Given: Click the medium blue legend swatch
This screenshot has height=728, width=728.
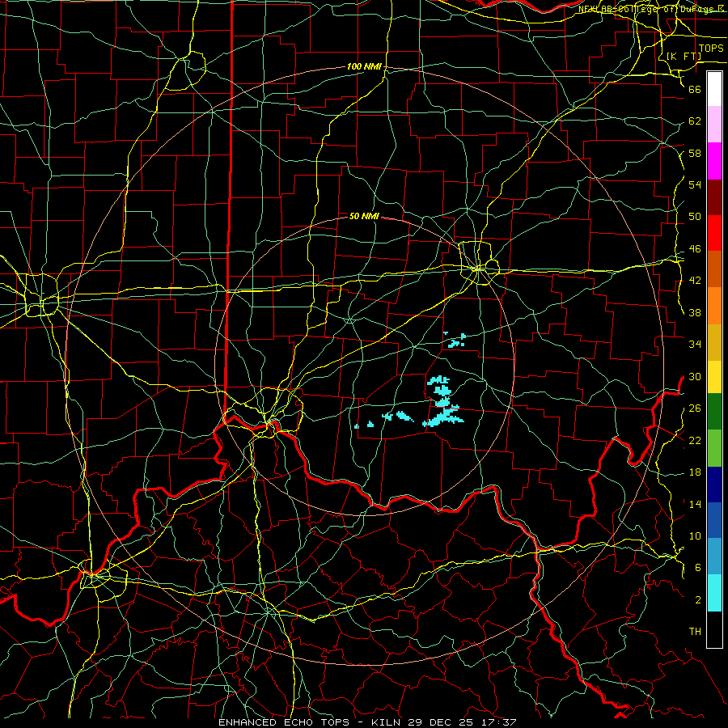Looking at the screenshot, I should [x=714, y=520].
